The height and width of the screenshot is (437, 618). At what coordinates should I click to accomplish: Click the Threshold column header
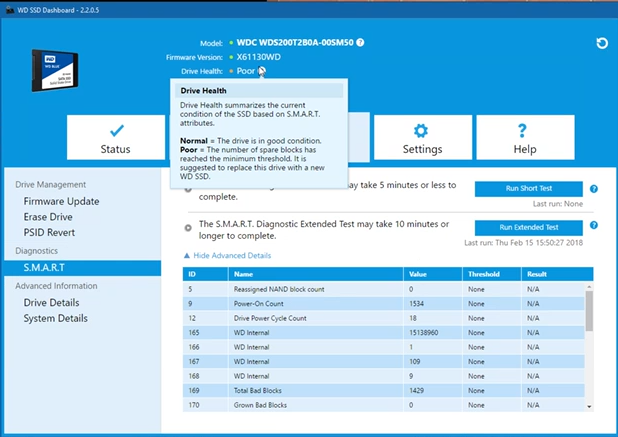(x=491, y=274)
